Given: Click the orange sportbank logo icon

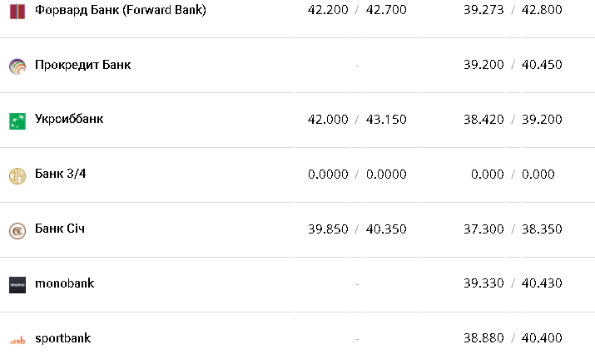Looking at the screenshot, I should pos(17,339).
